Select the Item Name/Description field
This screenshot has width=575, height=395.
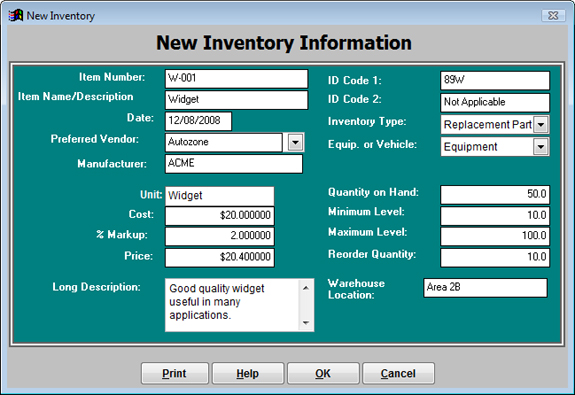(x=237, y=100)
